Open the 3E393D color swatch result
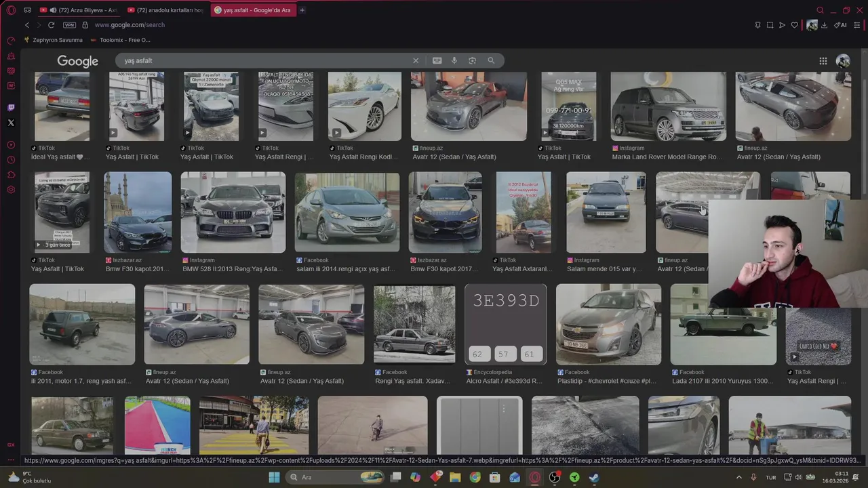Screen dimensions: 868x488 pos(506,325)
